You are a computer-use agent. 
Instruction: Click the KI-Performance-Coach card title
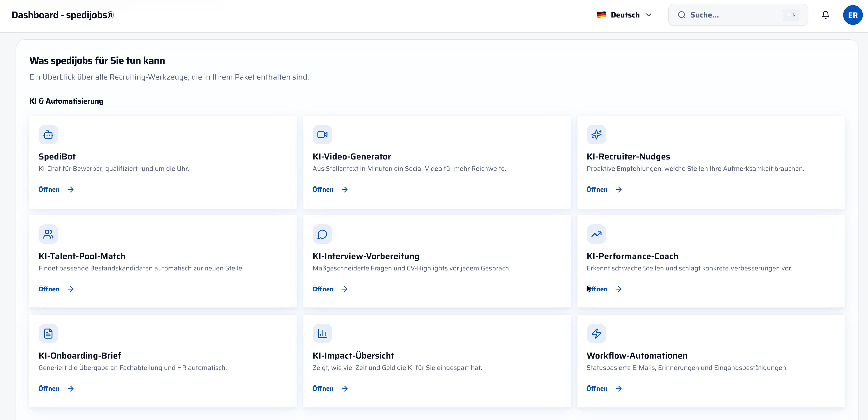632,256
